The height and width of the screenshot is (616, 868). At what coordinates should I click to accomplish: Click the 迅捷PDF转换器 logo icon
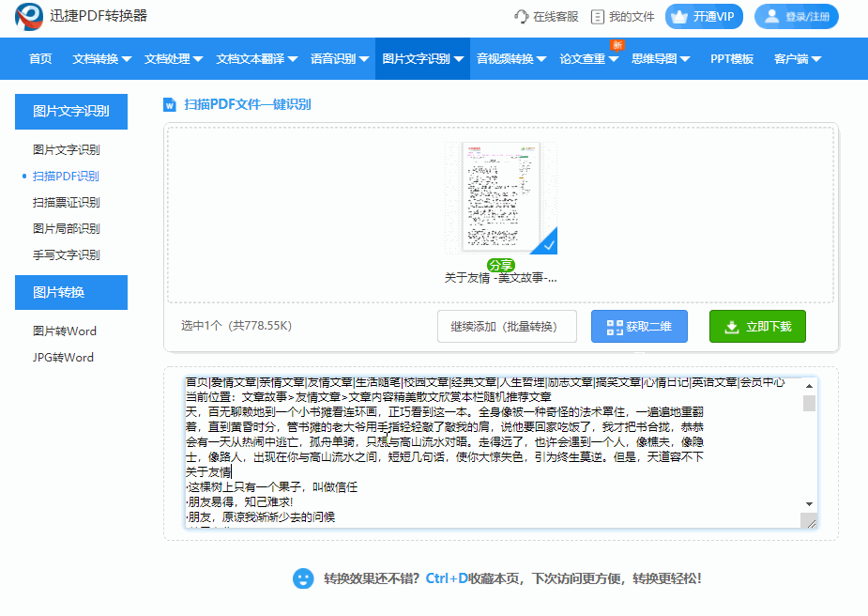pos(30,17)
